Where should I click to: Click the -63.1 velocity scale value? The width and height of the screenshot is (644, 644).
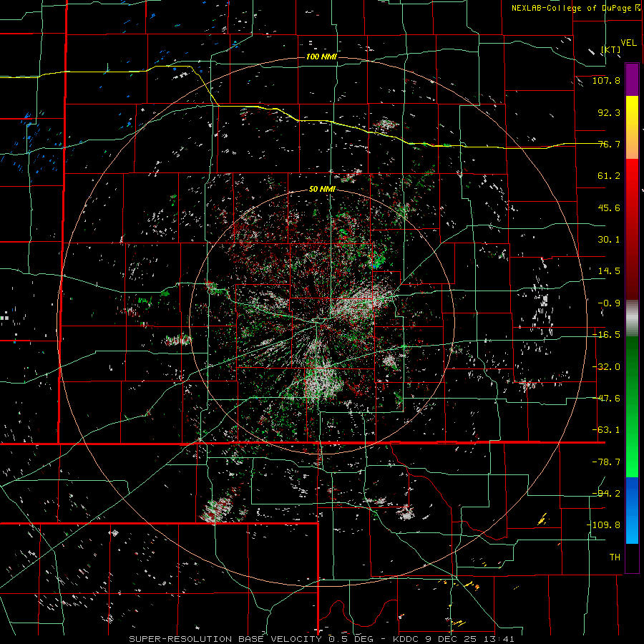pos(606,430)
